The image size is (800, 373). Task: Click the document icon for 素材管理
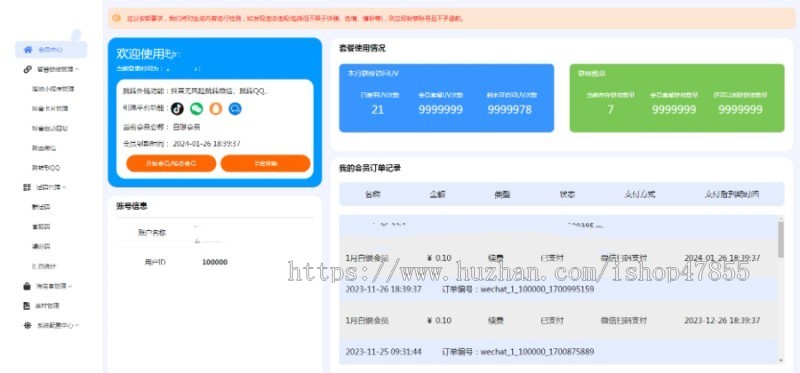(27, 306)
